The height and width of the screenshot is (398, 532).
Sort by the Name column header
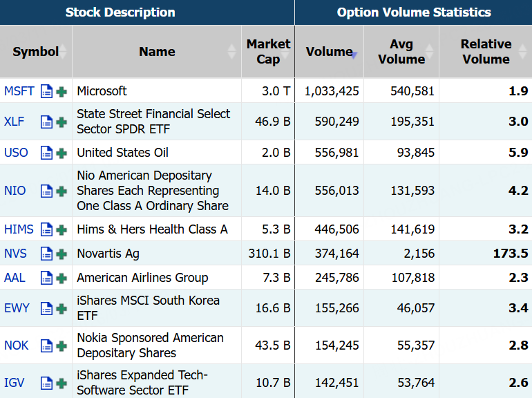pos(157,52)
